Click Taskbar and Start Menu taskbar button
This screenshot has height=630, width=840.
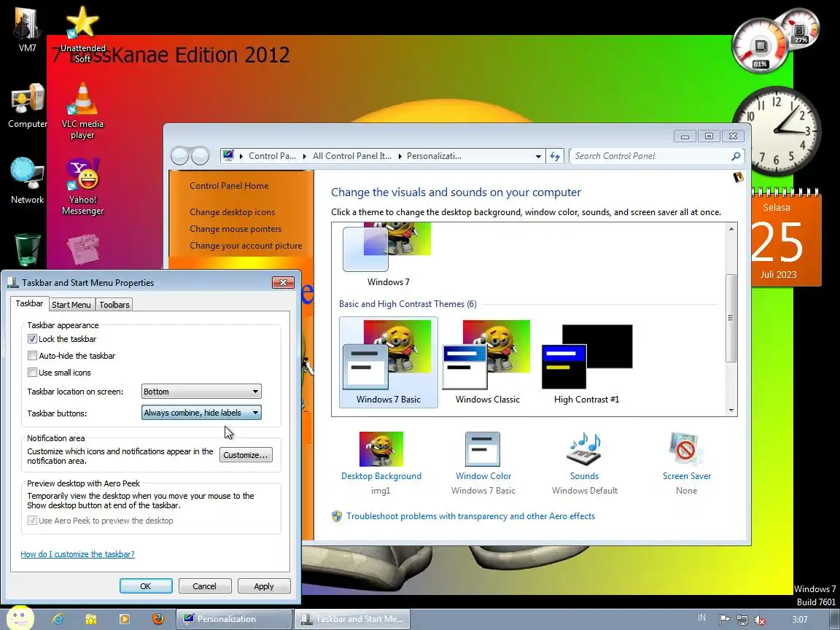pos(352,619)
